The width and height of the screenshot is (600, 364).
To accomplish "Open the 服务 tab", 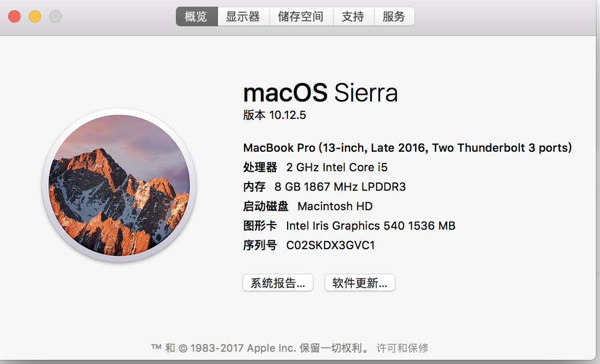I will tap(394, 16).
